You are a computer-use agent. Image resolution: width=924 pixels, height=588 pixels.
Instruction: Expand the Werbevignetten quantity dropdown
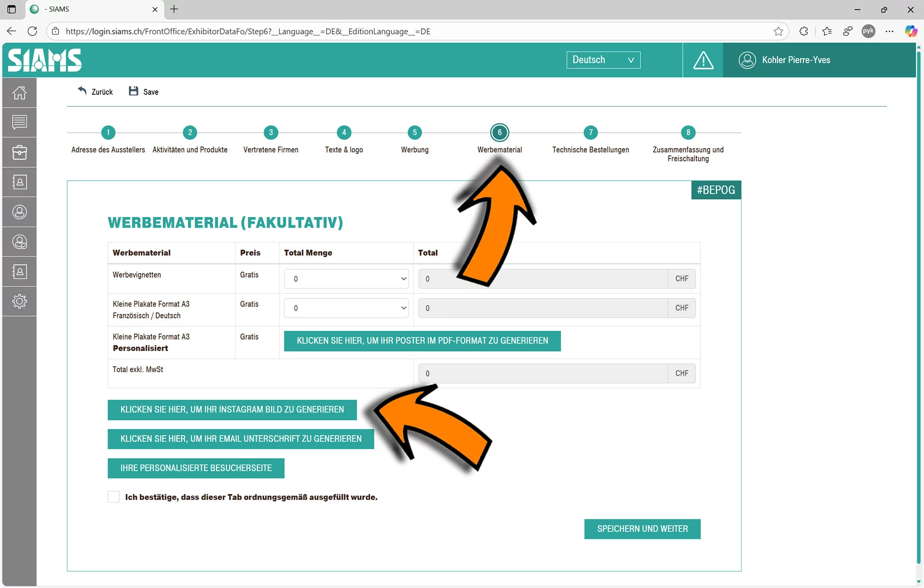point(346,279)
